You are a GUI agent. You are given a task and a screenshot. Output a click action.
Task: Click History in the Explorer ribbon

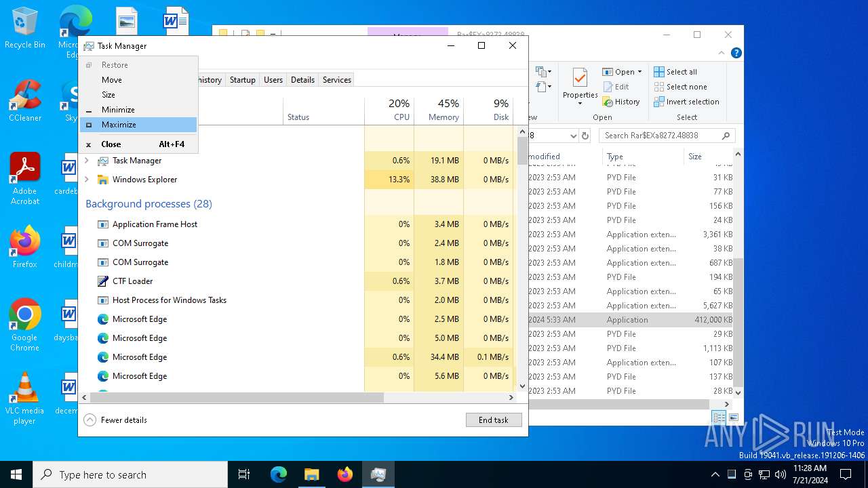pos(620,102)
